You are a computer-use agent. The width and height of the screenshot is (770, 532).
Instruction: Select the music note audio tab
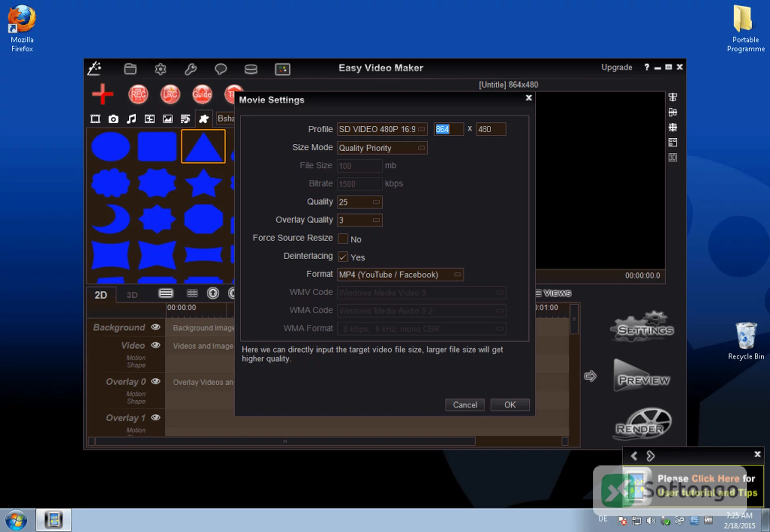[132, 119]
